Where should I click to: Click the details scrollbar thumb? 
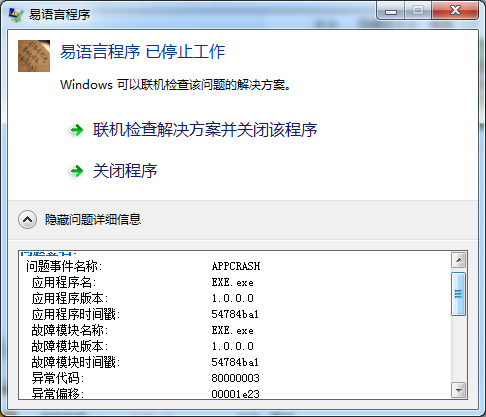[459, 294]
